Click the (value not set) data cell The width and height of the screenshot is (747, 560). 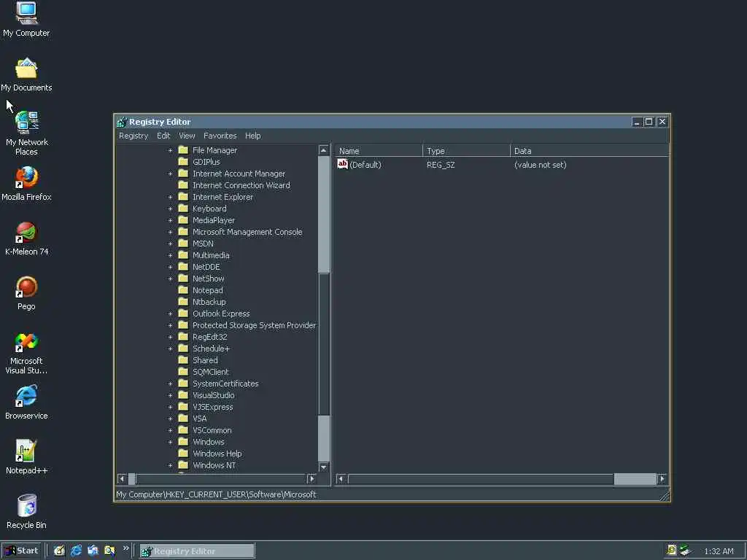pyautogui.click(x=541, y=165)
